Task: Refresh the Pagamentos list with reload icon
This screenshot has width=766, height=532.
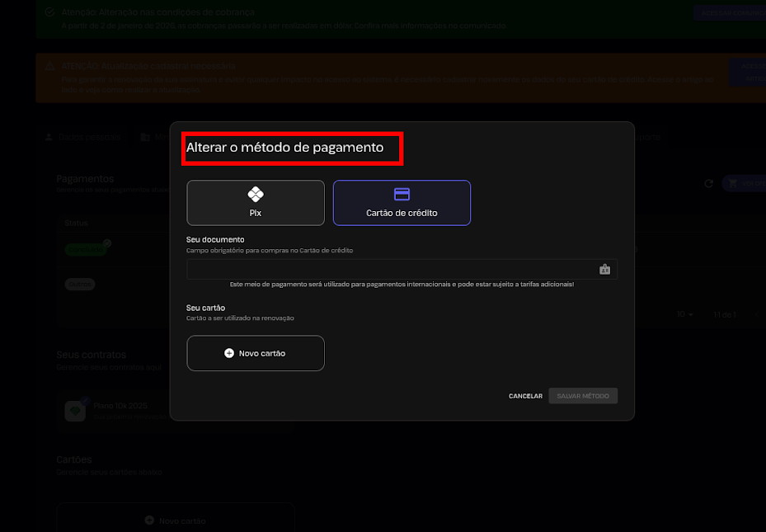Action: click(x=708, y=183)
